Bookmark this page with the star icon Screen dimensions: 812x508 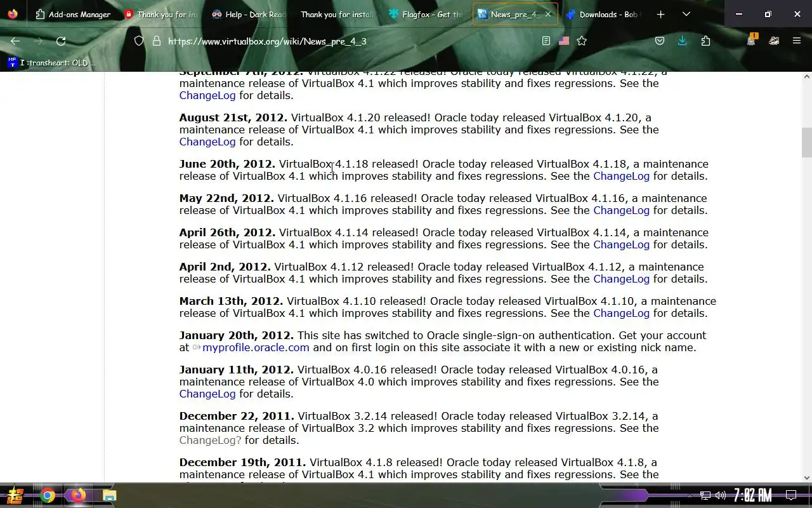pos(582,41)
